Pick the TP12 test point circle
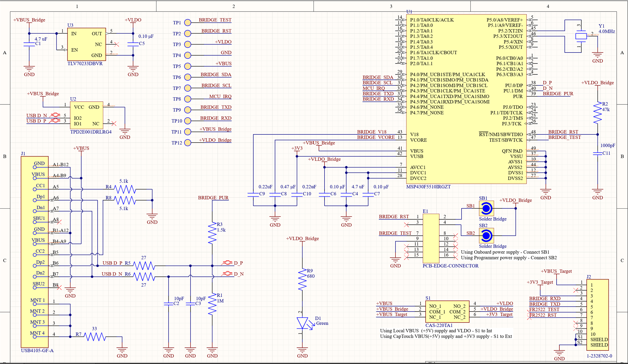 click(188, 143)
